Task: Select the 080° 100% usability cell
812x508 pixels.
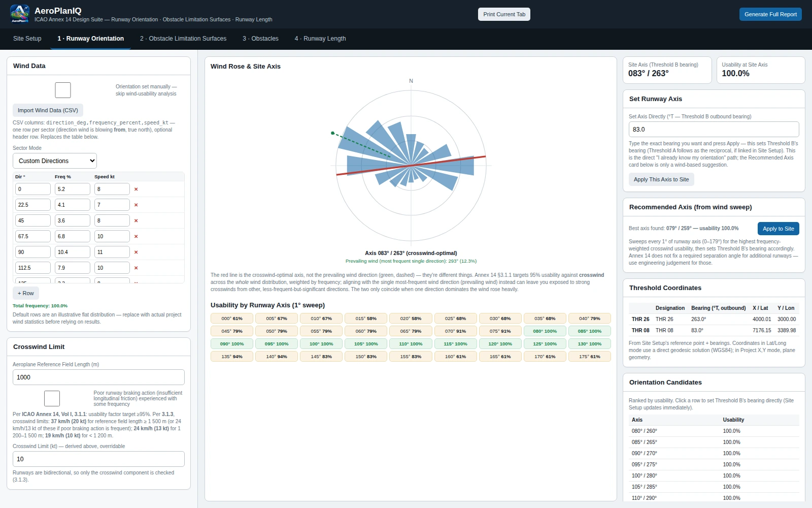Action: pyautogui.click(x=545, y=331)
